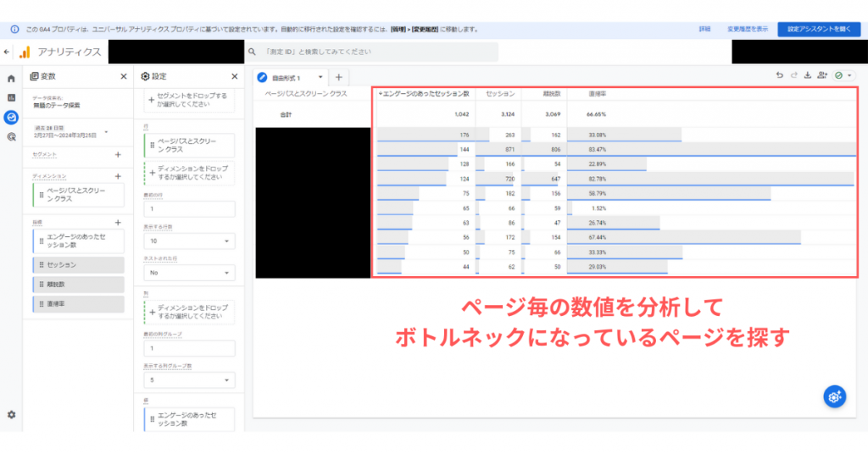Viewport: 868px width, 454px height.
Task: Click the 変数 panel header icon
Action: 34,76
